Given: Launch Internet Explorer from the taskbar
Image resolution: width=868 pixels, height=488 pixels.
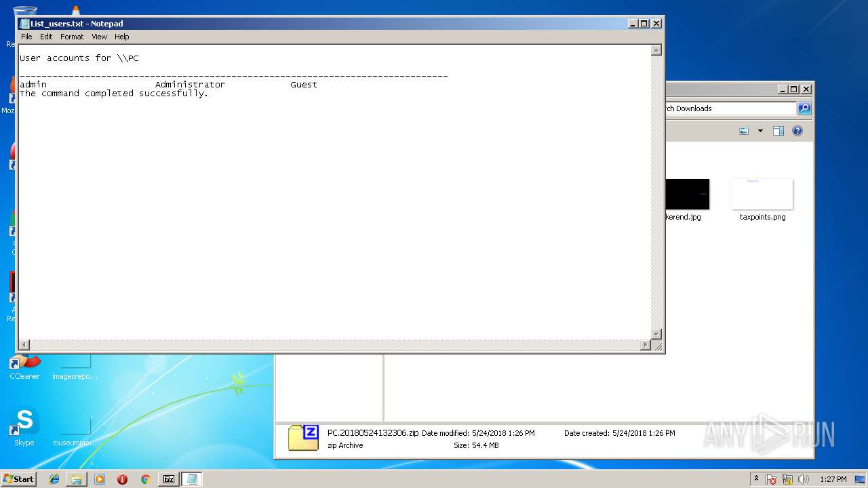Looking at the screenshot, I should pyautogui.click(x=54, y=479).
